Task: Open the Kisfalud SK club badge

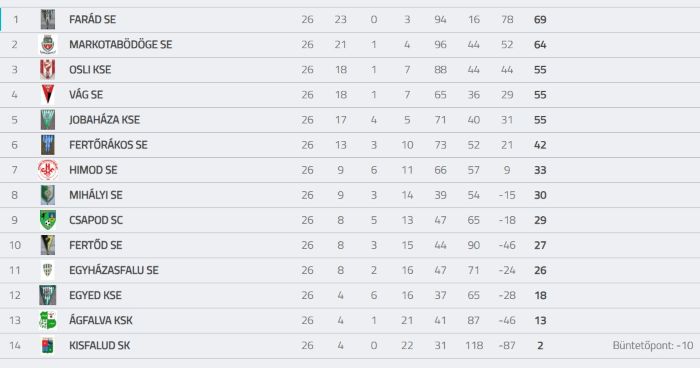Action: (x=48, y=346)
